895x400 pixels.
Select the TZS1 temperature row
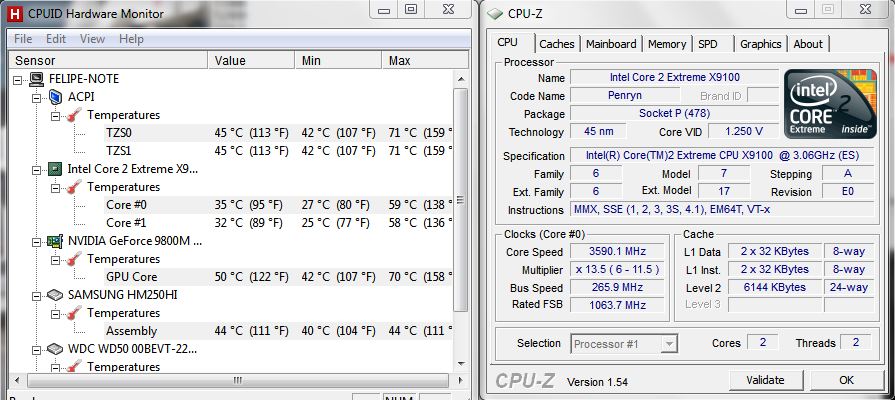pos(279,151)
